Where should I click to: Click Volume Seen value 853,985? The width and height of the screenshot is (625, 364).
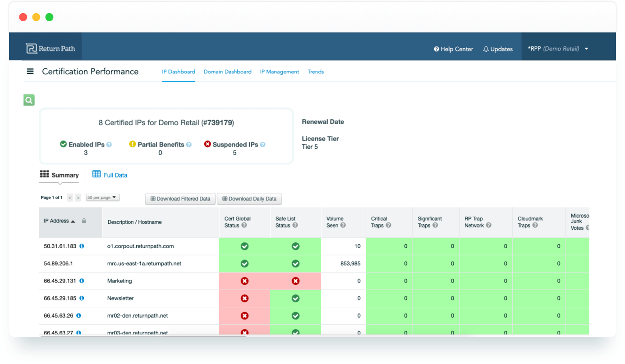350,264
